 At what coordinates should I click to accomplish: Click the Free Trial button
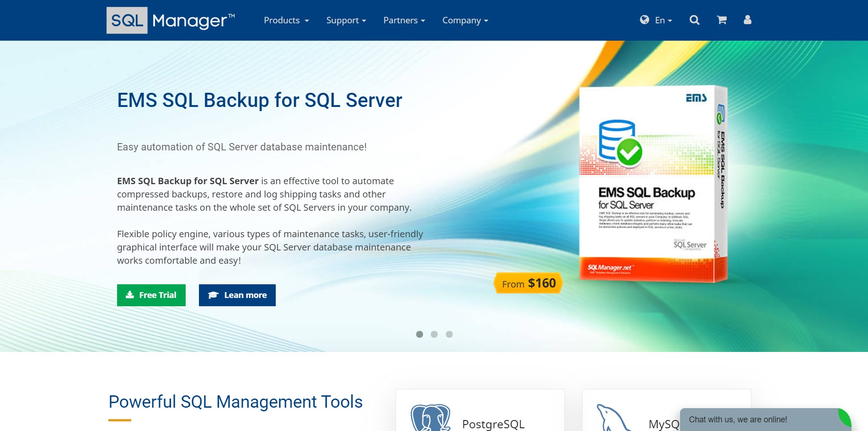tap(151, 295)
